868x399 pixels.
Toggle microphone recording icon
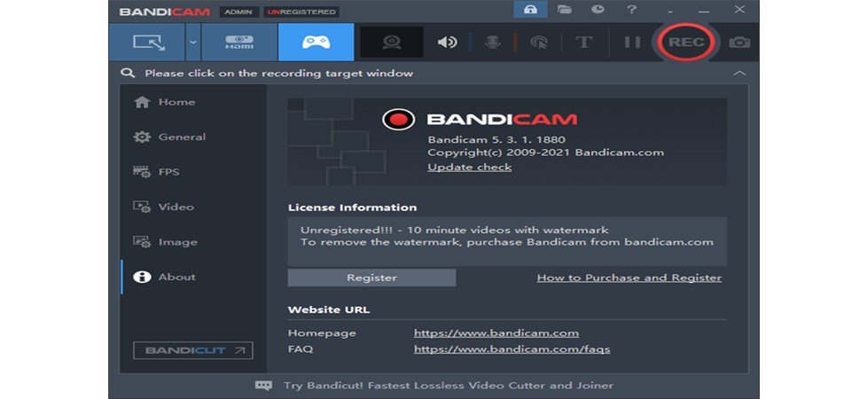(493, 42)
